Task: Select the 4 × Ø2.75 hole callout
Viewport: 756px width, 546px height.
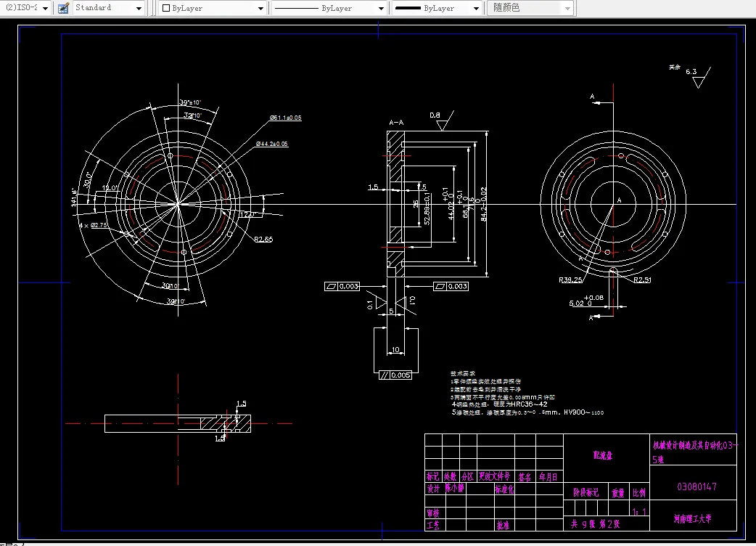Action: (x=93, y=225)
